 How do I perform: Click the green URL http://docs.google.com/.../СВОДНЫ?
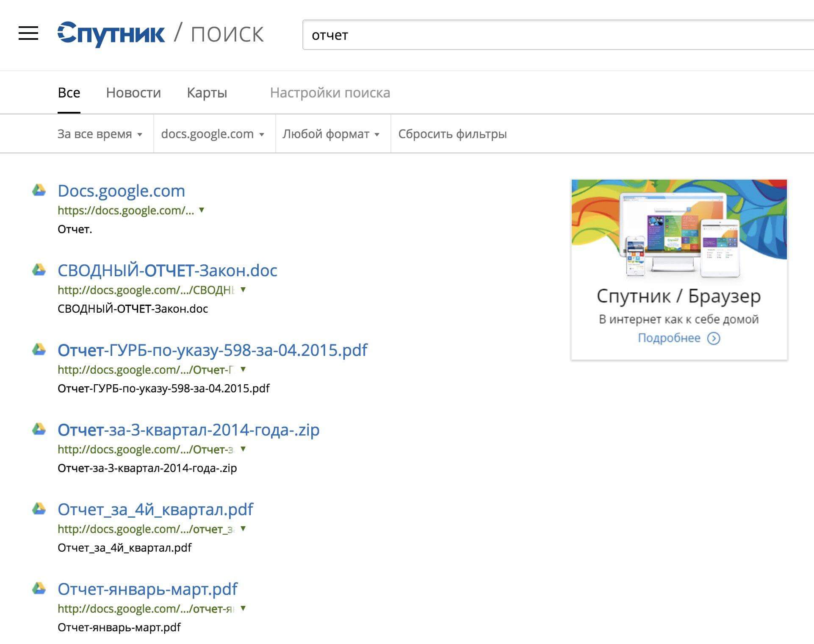[146, 290]
